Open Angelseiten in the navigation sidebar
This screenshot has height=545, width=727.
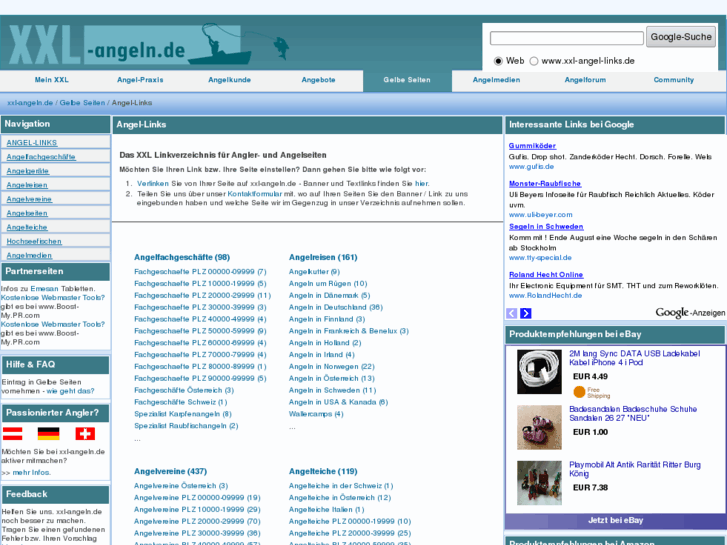[27, 213]
